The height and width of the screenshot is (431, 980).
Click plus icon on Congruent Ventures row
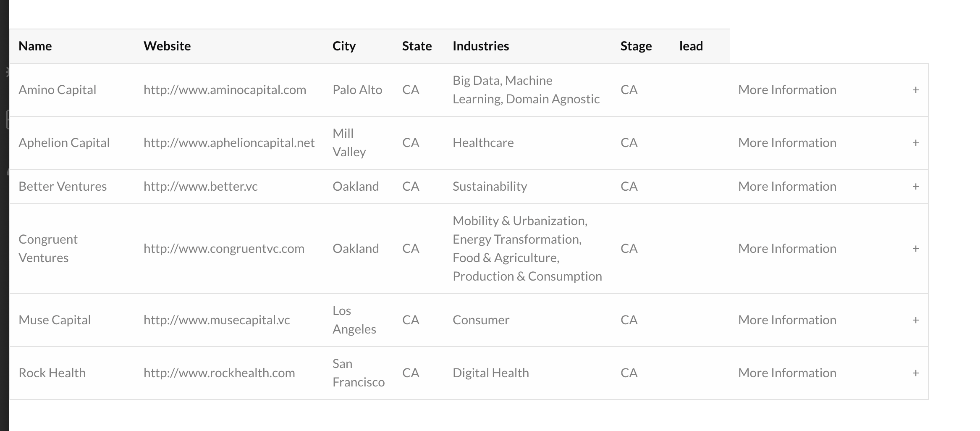[x=915, y=249]
